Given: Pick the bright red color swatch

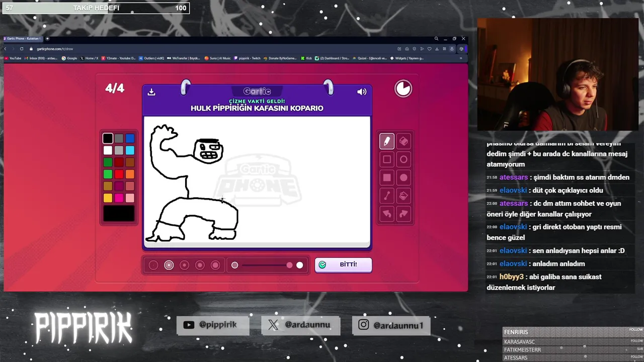Looking at the screenshot, I should 119,174.
